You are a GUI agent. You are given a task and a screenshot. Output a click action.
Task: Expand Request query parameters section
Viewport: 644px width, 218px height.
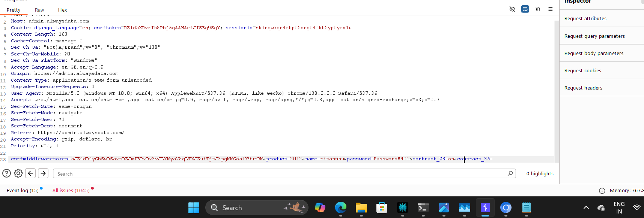tap(594, 36)
